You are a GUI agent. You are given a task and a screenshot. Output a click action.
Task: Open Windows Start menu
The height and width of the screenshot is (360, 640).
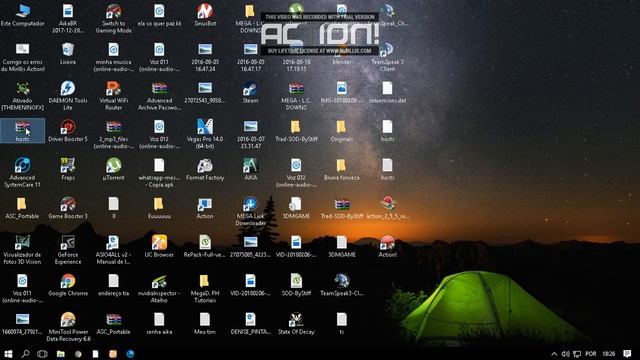coord(8,354)
